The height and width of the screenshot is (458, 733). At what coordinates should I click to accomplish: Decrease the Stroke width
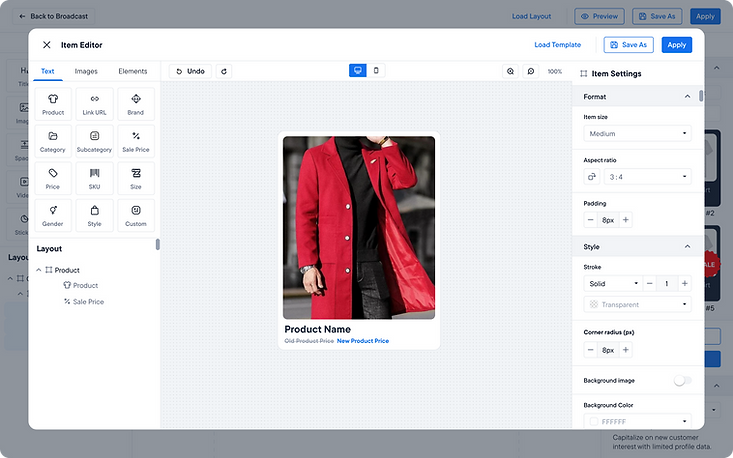[x=649, y=283]
